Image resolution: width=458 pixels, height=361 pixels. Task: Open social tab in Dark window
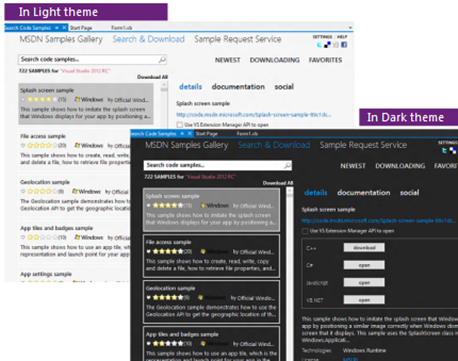[410, 193]
